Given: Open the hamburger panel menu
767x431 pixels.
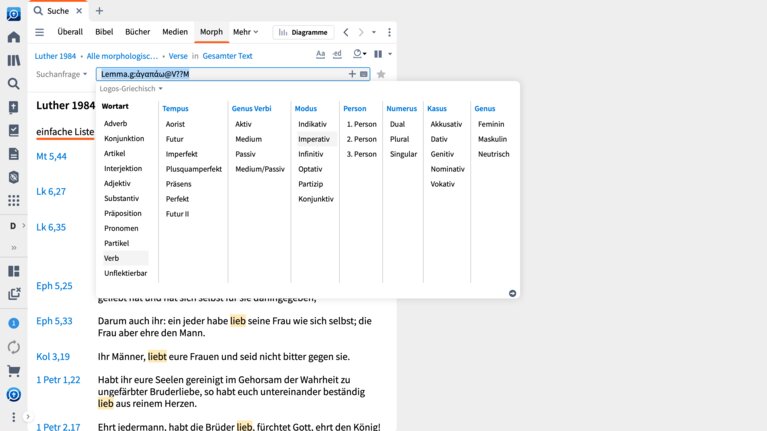Looking at the screenshot, I should [x=40, y=32].
